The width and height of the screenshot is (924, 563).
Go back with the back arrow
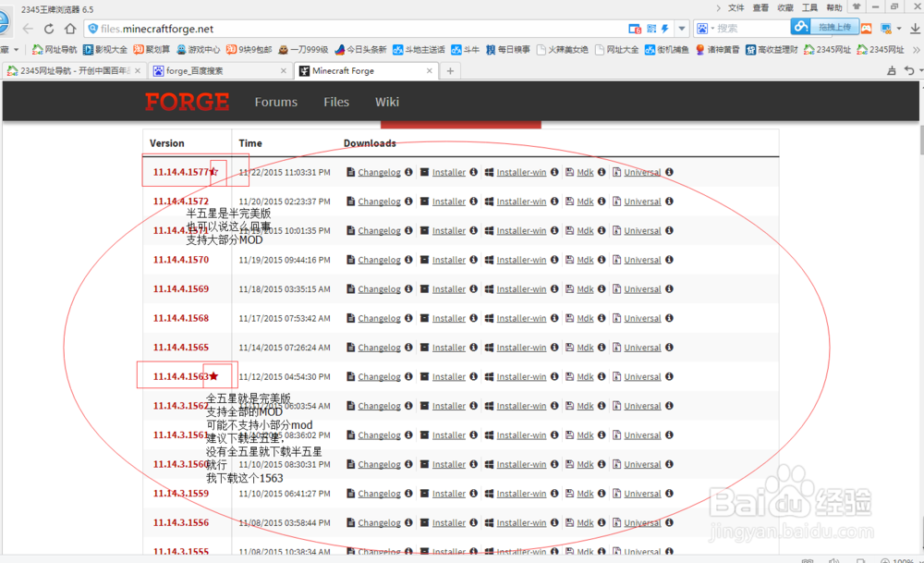28,29
